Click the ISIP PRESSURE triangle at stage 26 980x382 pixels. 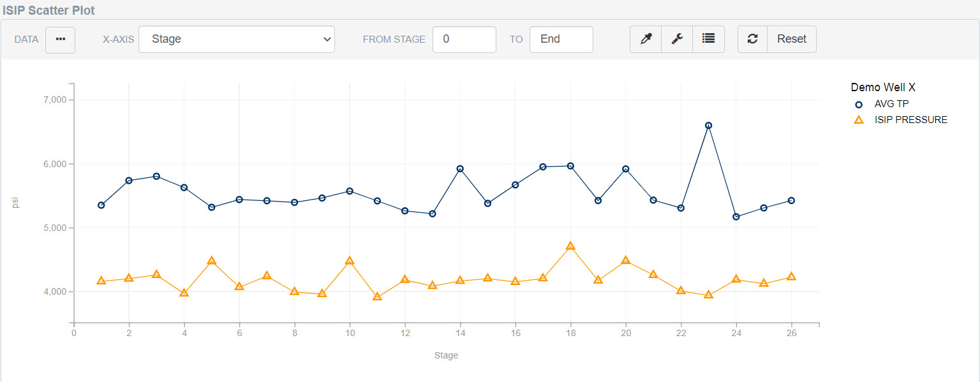pyautogui.click(x=791, y=277)
